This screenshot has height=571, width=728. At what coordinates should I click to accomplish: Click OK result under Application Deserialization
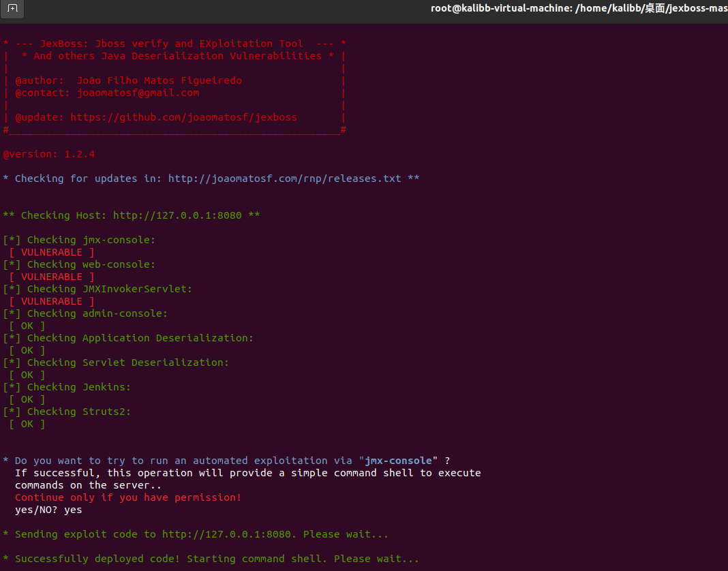tap(27, 351)
